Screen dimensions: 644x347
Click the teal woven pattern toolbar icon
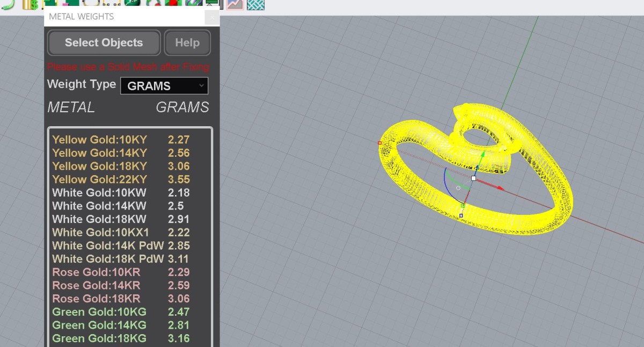point(255,4)
